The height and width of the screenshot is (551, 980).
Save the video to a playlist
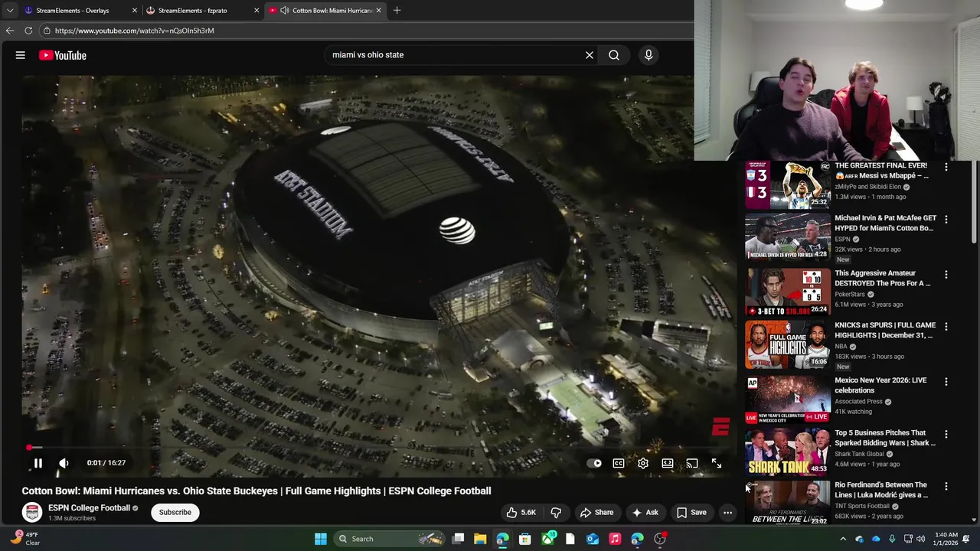click(x=691, y=513)
